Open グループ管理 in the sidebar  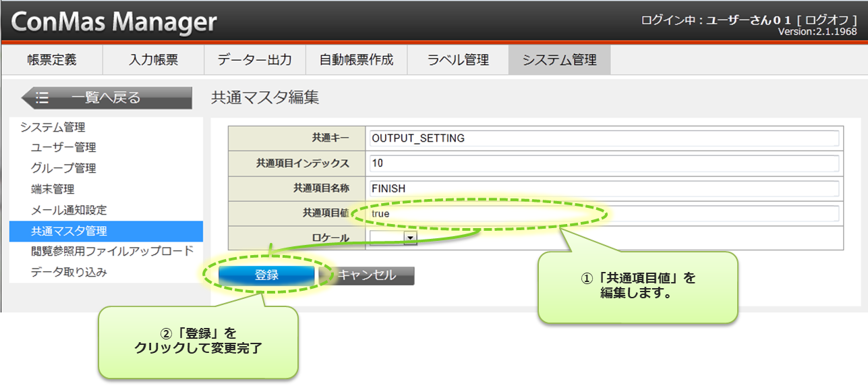click(x=63, y=169)
